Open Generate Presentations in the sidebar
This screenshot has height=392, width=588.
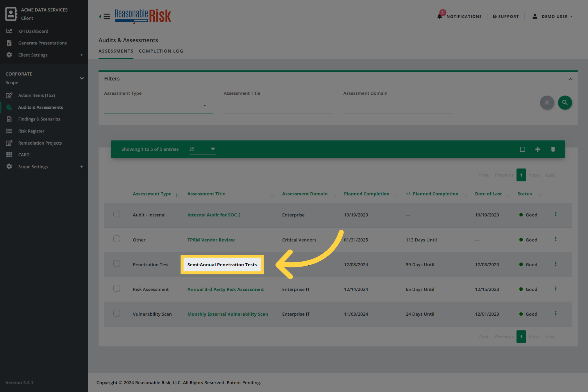click(x=42, y=43)
